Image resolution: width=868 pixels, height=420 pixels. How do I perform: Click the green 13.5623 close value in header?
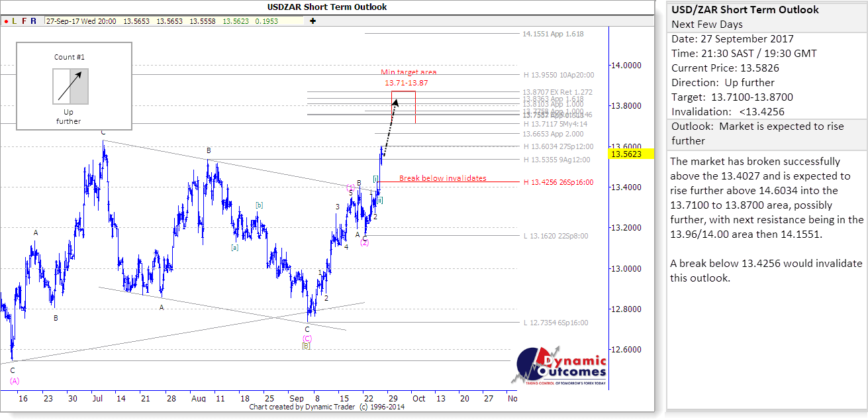(236, 21)
